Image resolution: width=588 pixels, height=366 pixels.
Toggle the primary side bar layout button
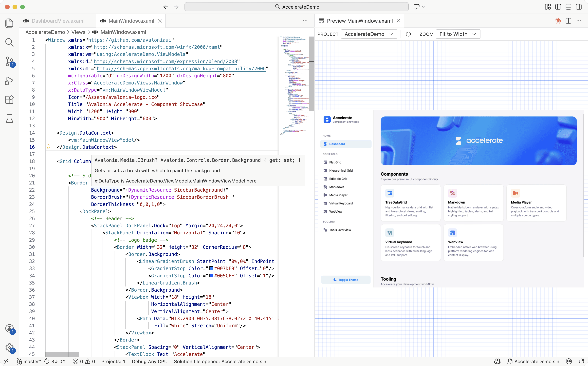(558, 7)
